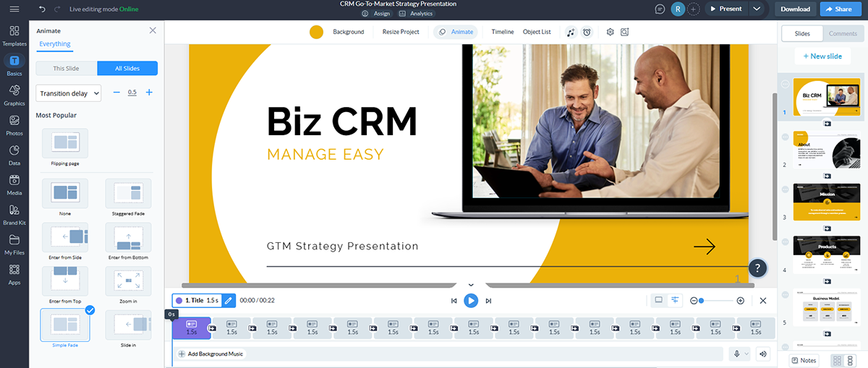Open the Photos sidebar section
868x368 pixels.
(x=14, y=124)
